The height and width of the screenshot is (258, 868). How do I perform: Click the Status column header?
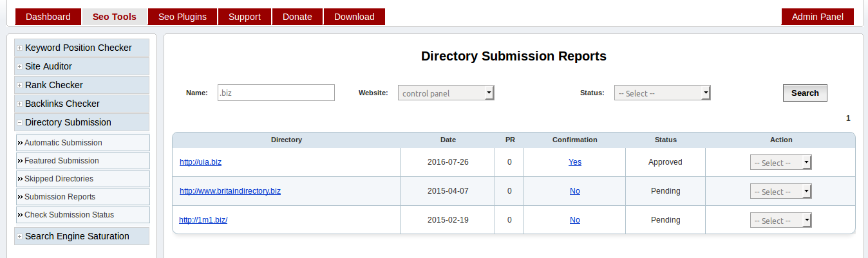pyautogui.click(x=666, y=140)
